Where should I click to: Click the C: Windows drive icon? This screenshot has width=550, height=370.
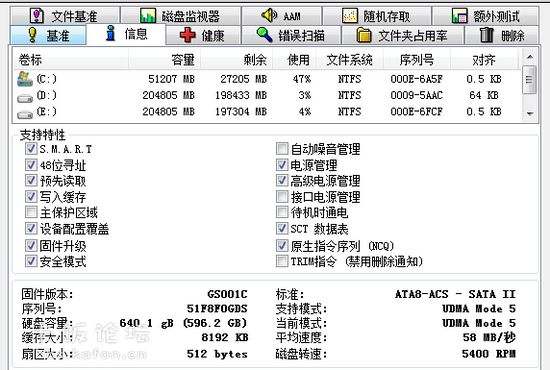point(25,79)
